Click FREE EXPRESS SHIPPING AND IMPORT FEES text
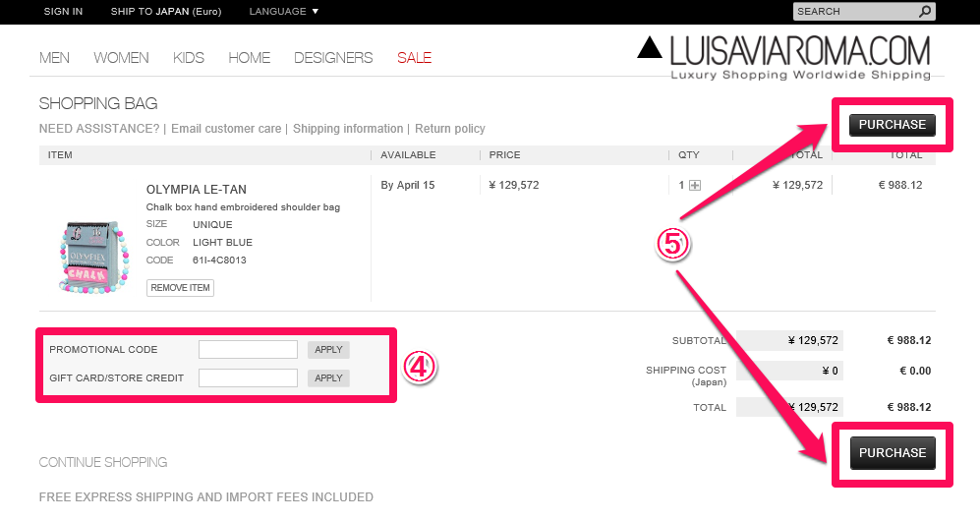980x521 pixels. (x=206, y=497)
